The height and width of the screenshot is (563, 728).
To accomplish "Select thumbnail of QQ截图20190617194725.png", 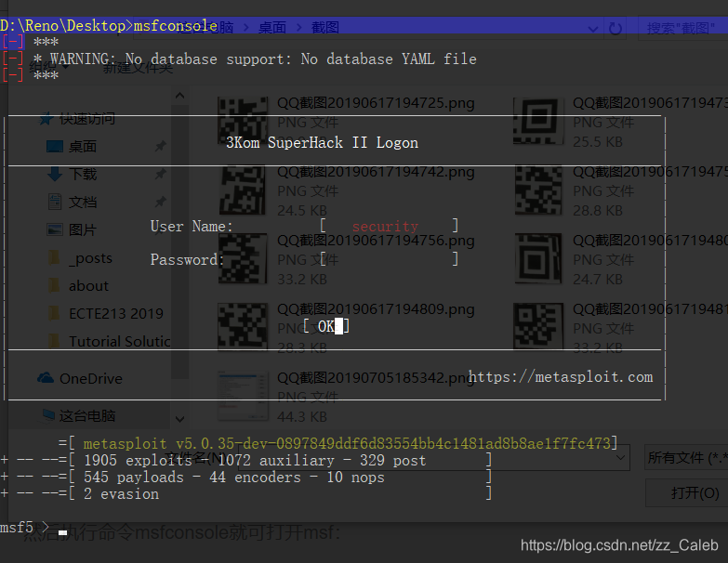I will pyautogui.click(x=243, y=121).
